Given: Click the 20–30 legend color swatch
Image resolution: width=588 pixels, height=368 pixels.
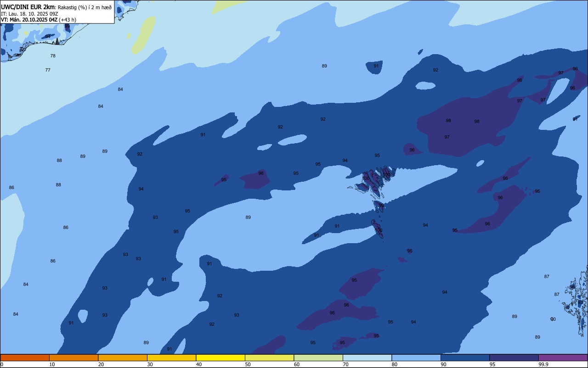Looking at the screenshot, I should pyautogui.click(x=123, y=357).
